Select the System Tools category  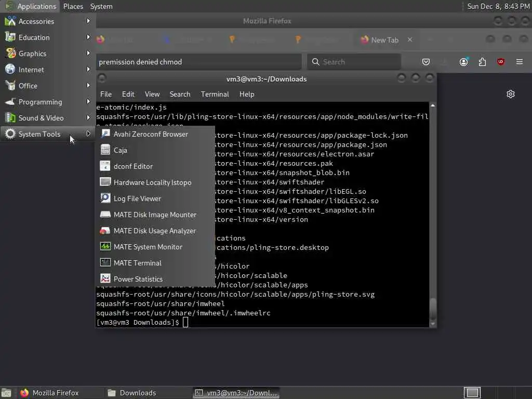(x=48, y=134)
